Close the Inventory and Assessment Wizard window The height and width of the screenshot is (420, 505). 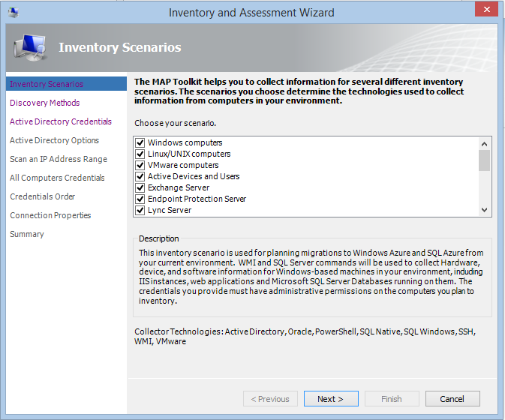pyautogui.click(x=488, y=10)
